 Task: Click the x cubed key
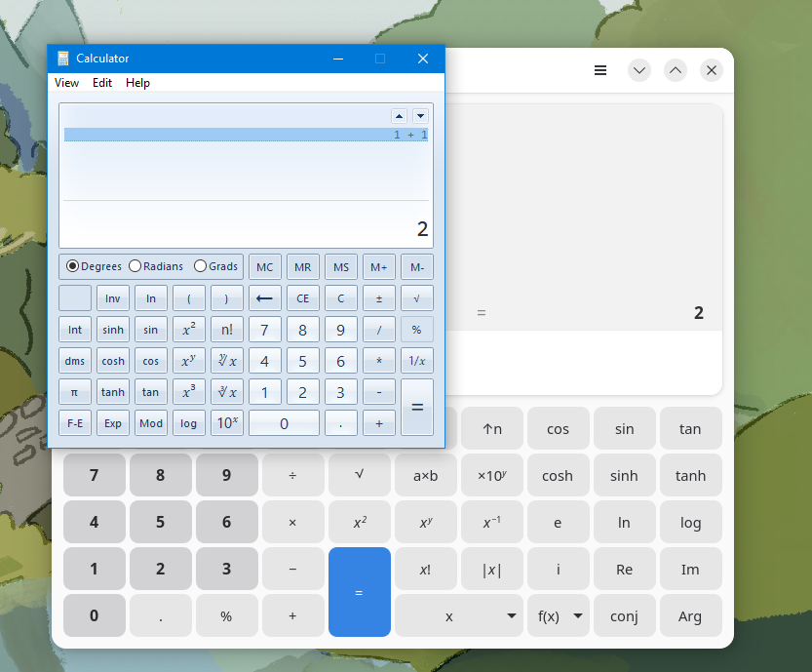pos(189,392)
